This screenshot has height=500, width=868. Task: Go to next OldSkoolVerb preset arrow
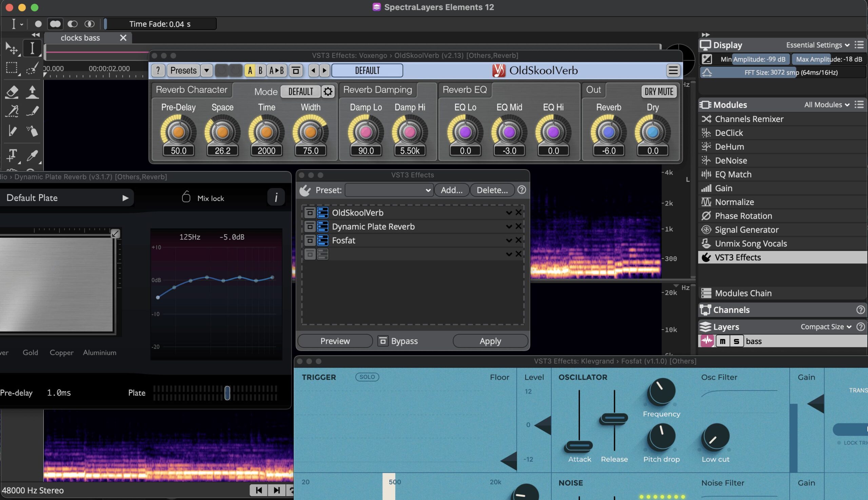pyautogui.click(x=324, y=71)
